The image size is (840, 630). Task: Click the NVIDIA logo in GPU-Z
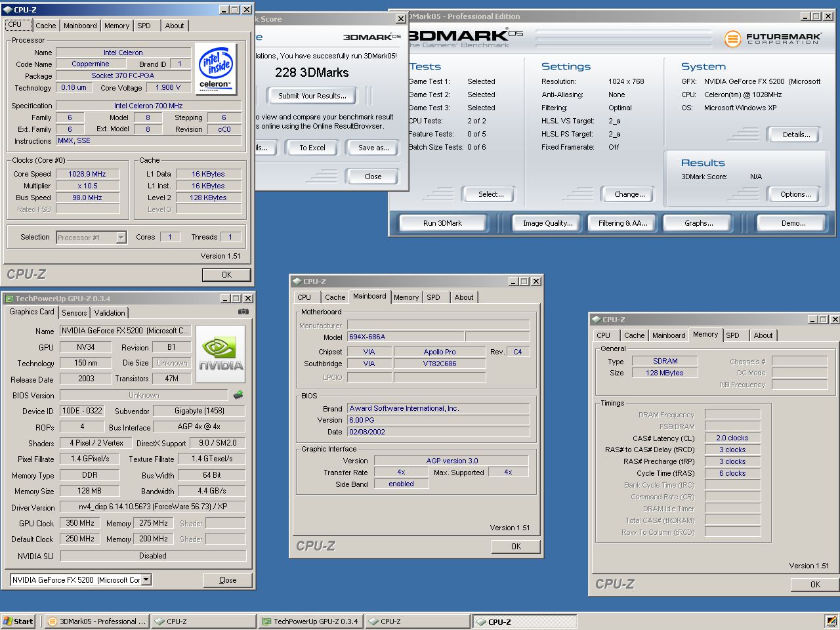tap(220, 354)
